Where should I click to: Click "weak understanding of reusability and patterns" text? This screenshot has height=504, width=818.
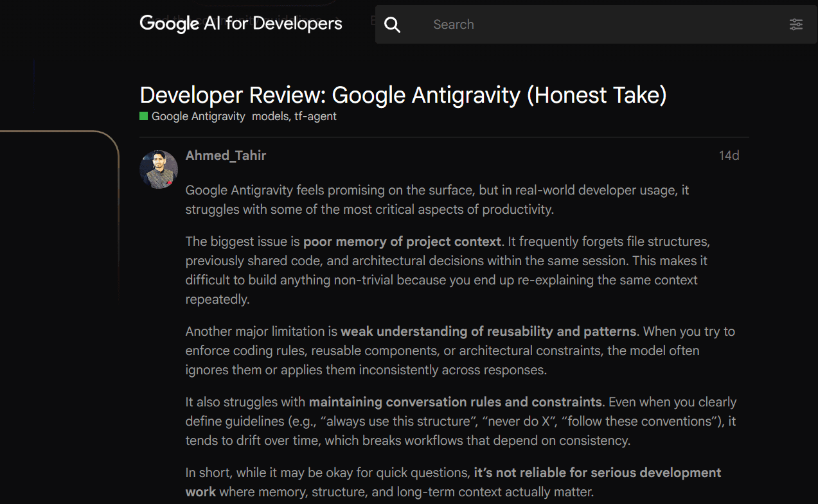click(488, 331)
